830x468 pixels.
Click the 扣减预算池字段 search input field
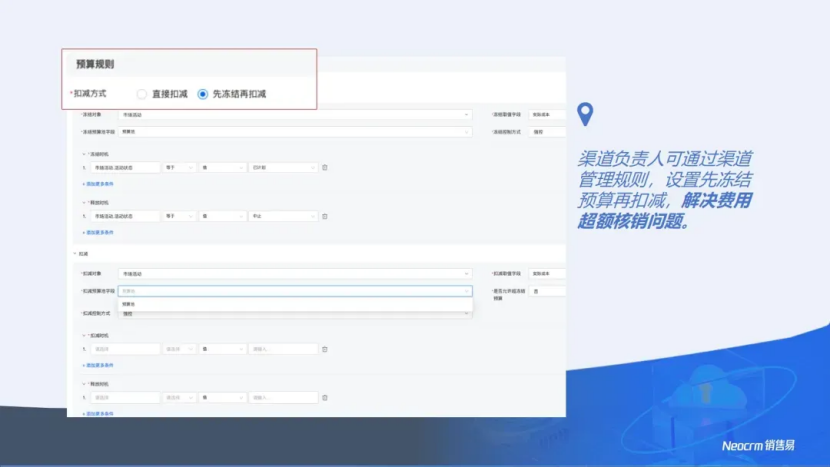pyautogui.click(x=290, y=291)
